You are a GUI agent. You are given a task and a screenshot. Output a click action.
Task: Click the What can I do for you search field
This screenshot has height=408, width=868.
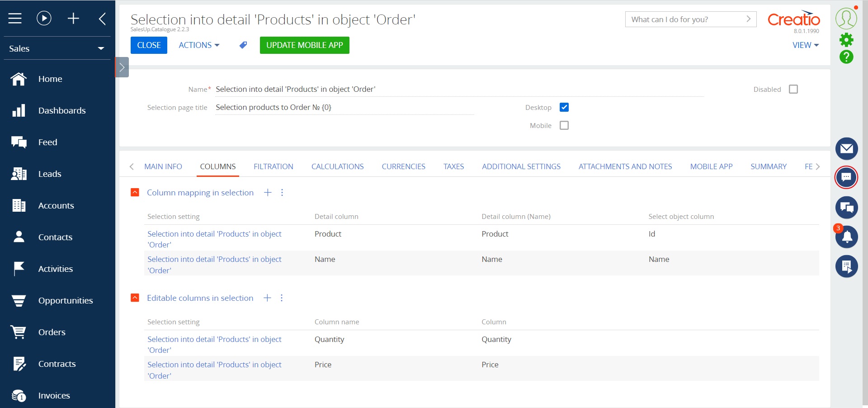[683, 19]
